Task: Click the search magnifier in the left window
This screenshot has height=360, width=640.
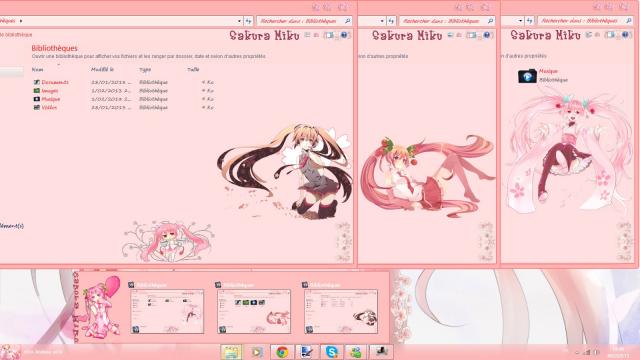Action: [348, 21]
